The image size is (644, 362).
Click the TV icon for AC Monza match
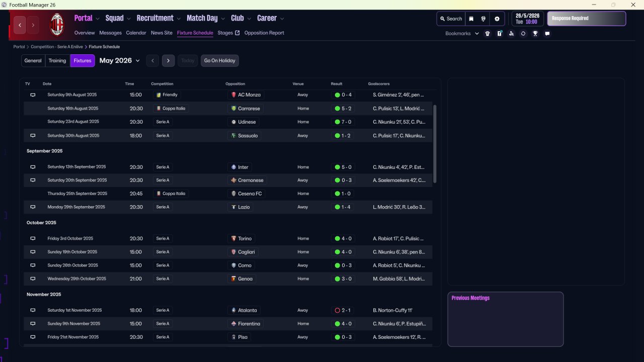point(33,95)
